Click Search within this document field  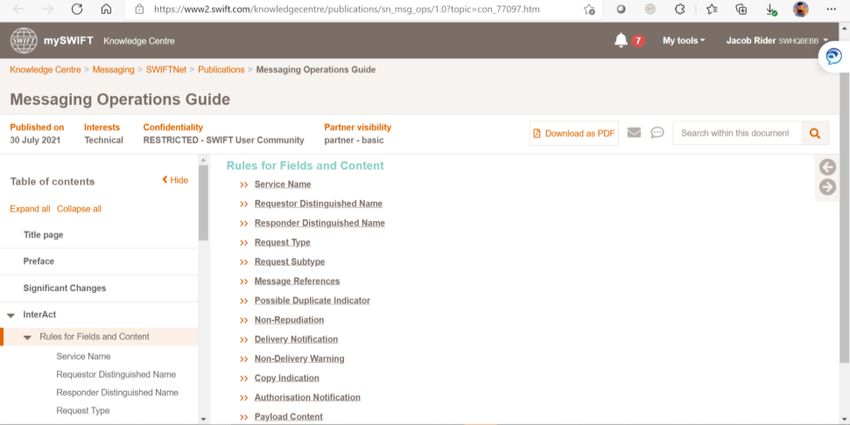[737, 133]
